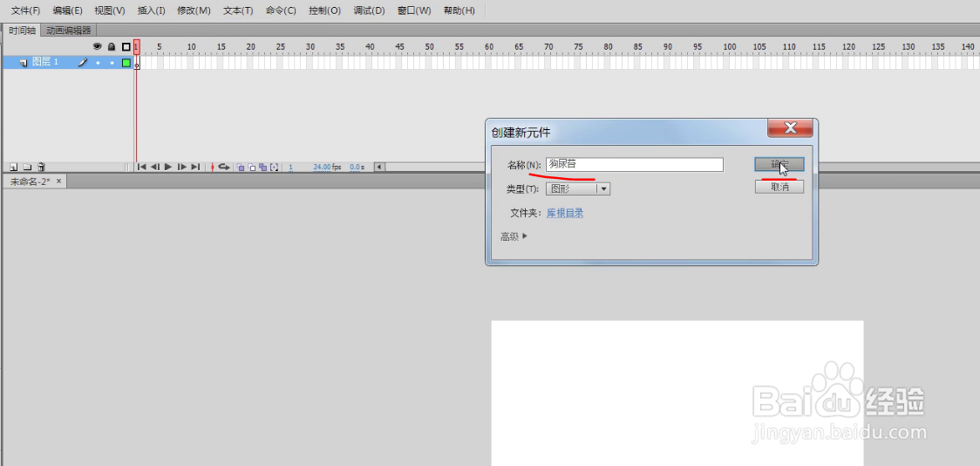Open the 插入(I) menu

(151, 10)
